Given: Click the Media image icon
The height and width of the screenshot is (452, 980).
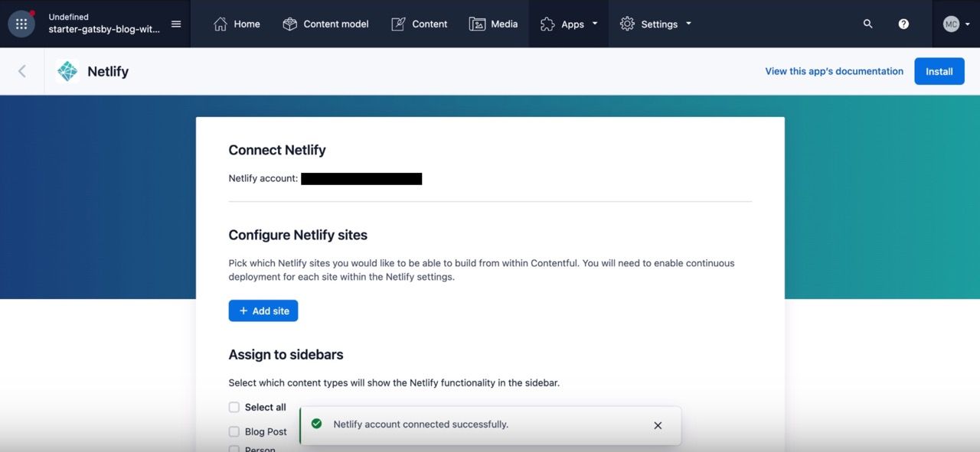Looking at the screenshot, I should (x=477, y=24).
